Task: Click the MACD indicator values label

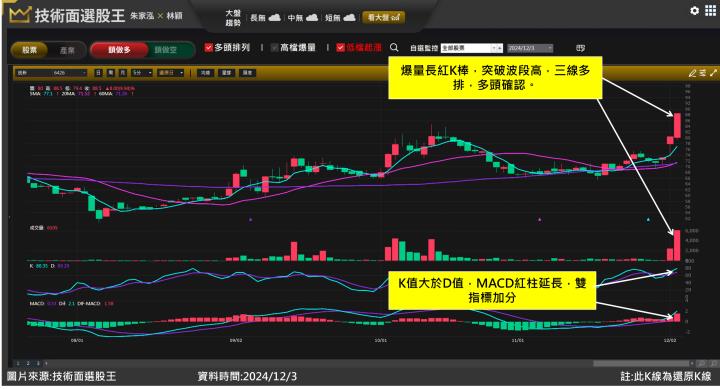Action: 72,304
